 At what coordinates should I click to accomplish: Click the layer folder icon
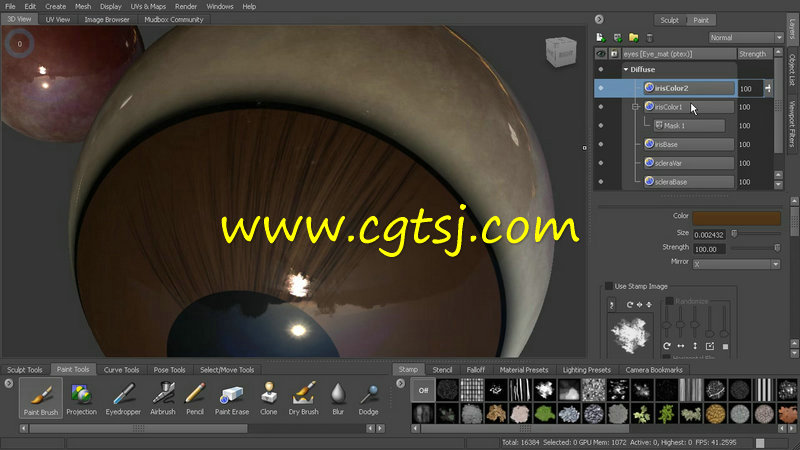tap(634, 38)
